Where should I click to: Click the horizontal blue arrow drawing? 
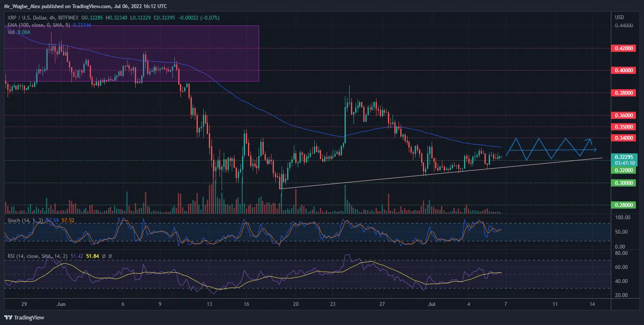[553, 150]
